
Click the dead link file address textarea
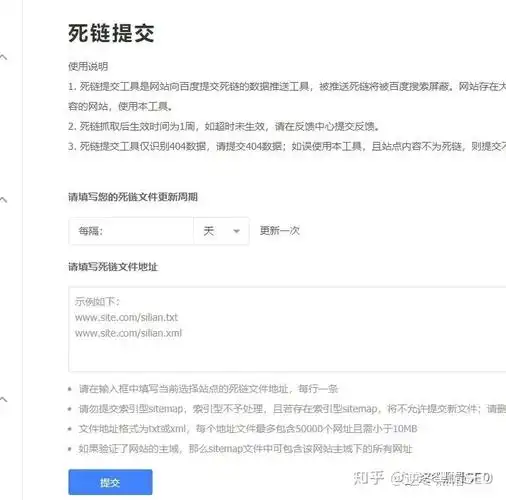click(287, 329)
